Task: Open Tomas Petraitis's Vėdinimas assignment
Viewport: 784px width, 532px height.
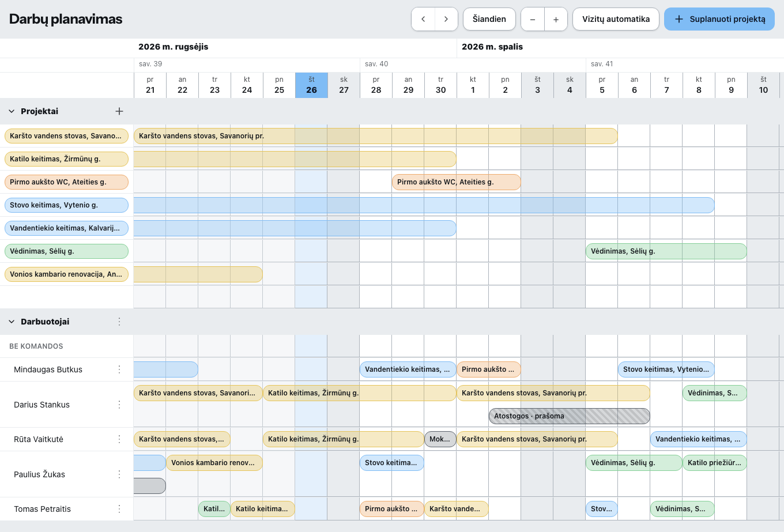Action: [x=683, y=509]
